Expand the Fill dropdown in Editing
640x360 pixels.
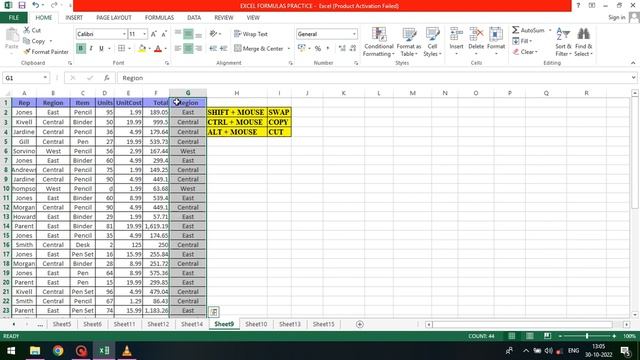531,41
